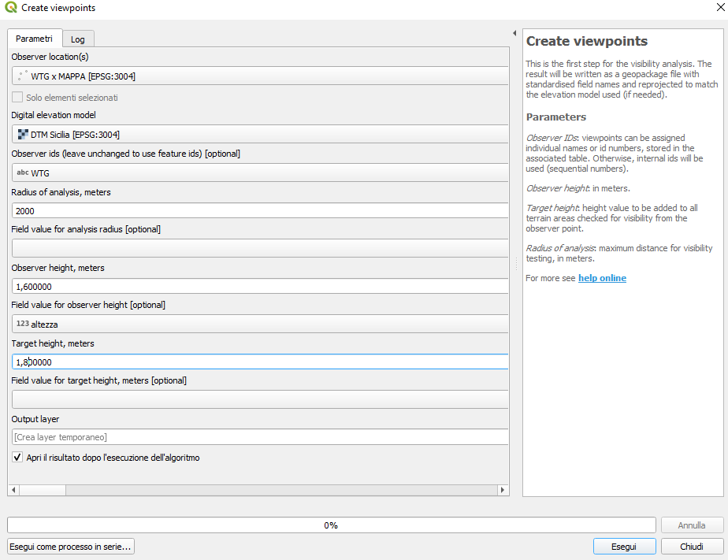This screenshot has width=728, height=560.
Task: Click Esegui come processo in serie button
Action: [71, 547]
